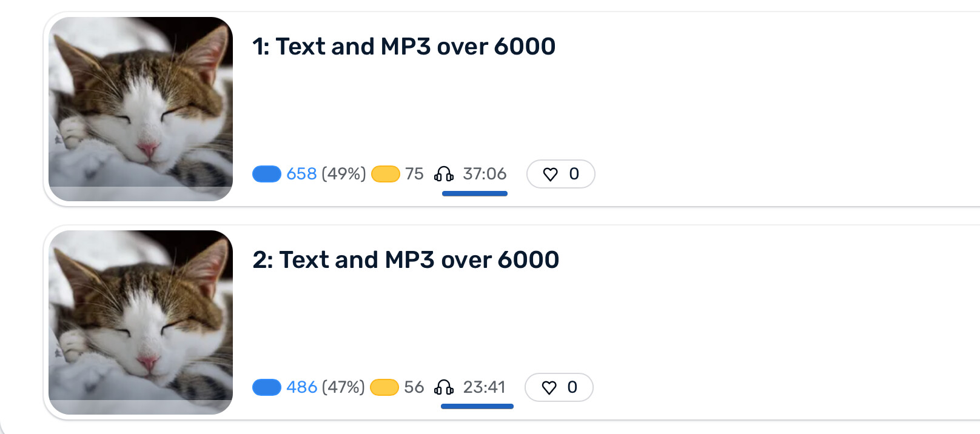
Task: Click the 37:06 audio duration
Action: pyautogui.click(x=485, y=174)
